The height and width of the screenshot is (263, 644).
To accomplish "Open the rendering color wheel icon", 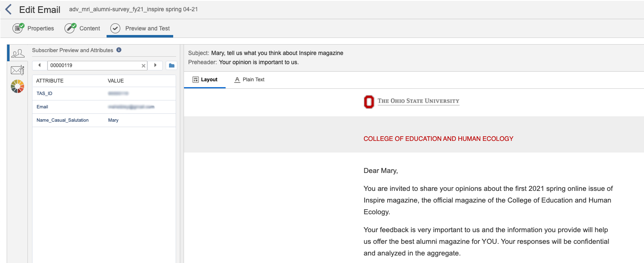I will point(17,86).
